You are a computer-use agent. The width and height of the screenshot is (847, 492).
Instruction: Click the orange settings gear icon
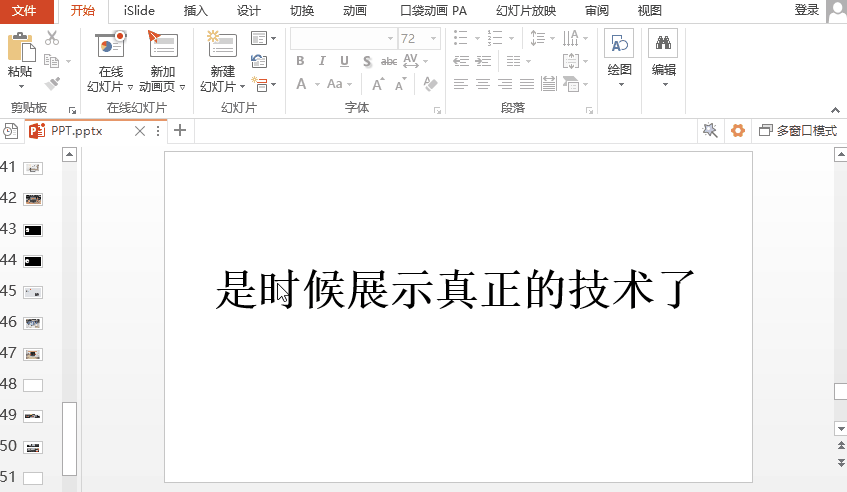pyautogui.click(x=738, y=130)
